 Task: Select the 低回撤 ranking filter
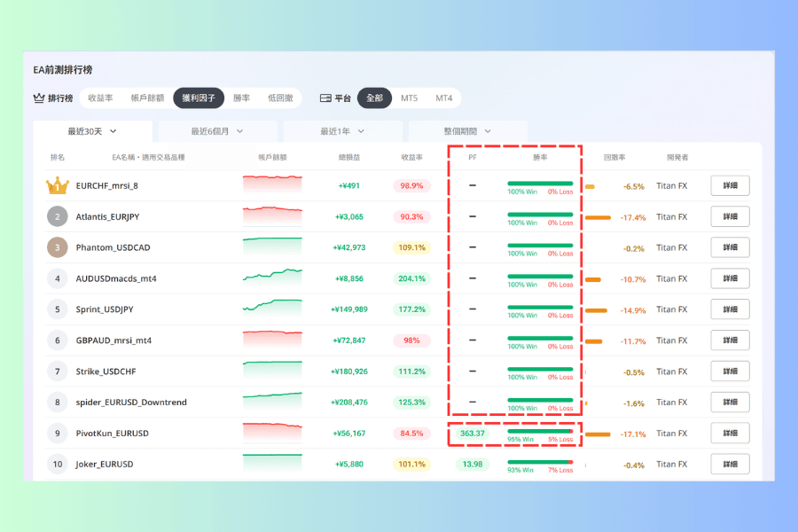click(x=280, y=98)
